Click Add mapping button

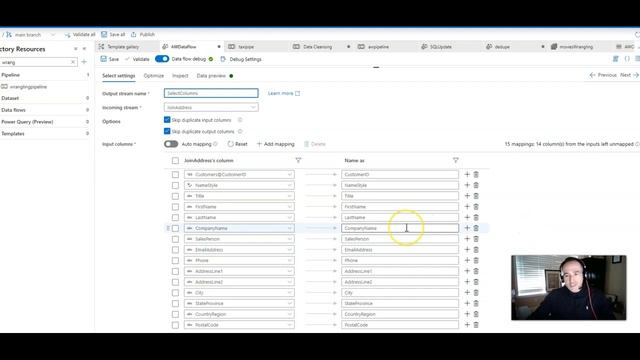click(276, 144)
